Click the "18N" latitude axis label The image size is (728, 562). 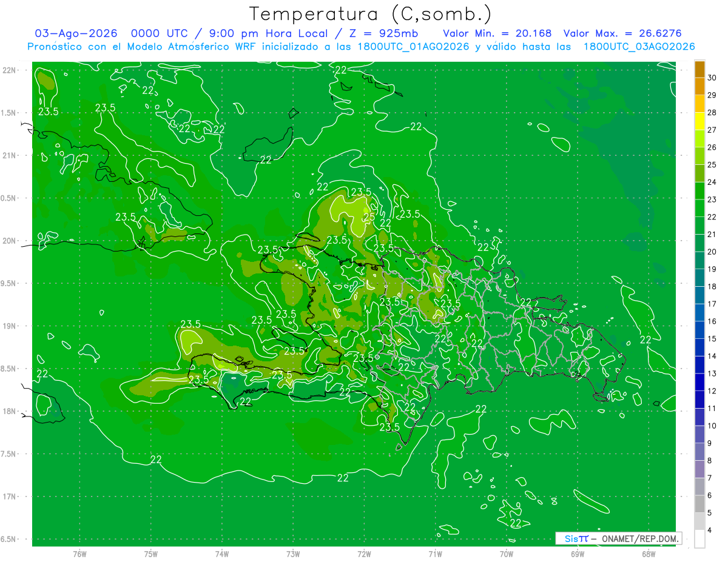pos(10,411)
